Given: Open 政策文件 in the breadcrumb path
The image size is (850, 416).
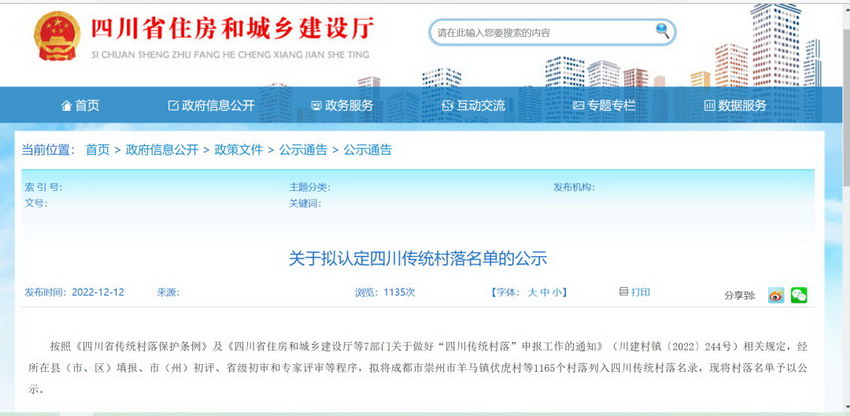Looking at the screenshot, I should 239,150.
